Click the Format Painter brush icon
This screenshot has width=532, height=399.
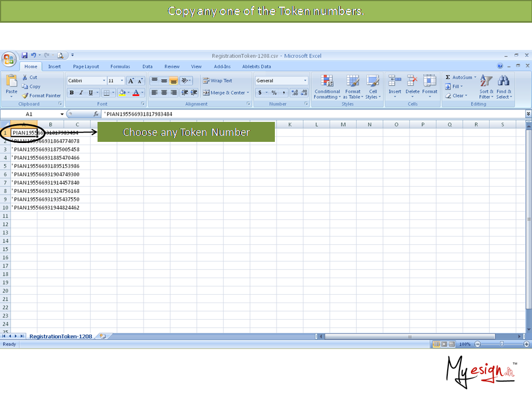coord(25,96)
